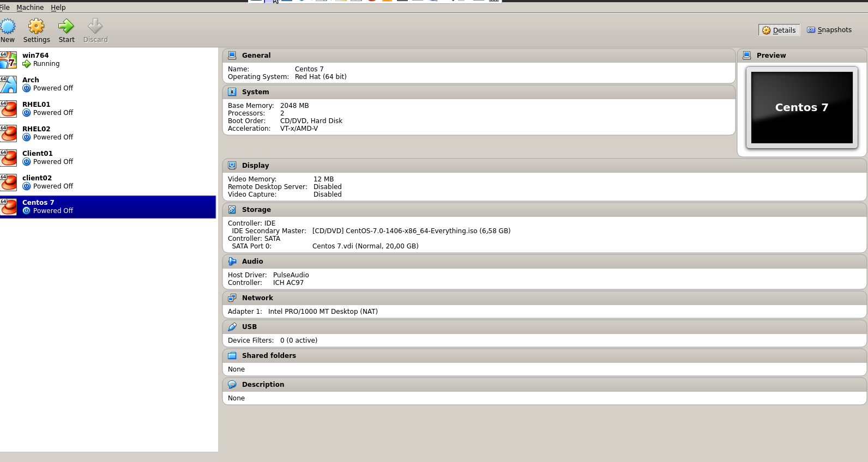The width and height of the screenshot is (868, 462).
Task: Click the Shared folders section icon
Action: click(232, 356)
